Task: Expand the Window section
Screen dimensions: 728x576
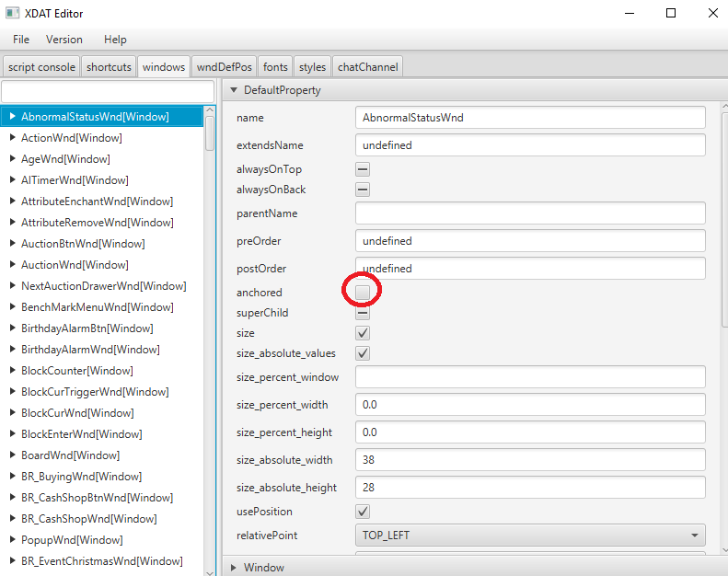Action: coord(234,567)
